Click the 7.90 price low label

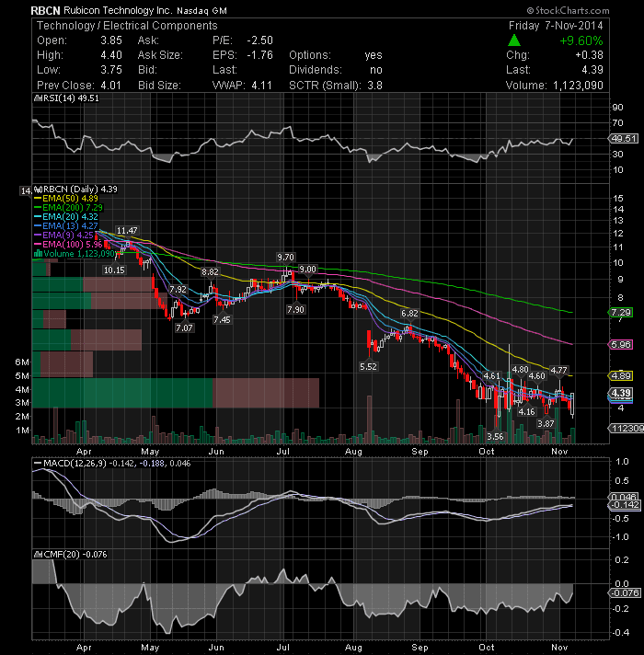point(295,309)
